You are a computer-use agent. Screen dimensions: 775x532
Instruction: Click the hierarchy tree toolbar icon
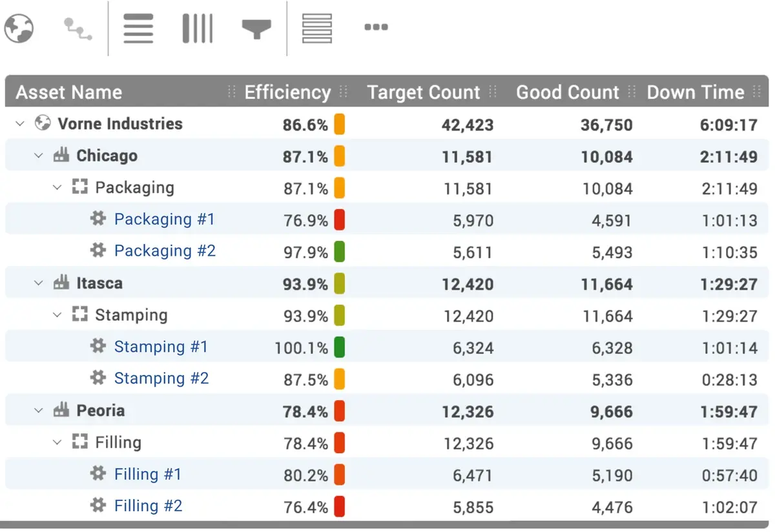[x=77, y=28]
